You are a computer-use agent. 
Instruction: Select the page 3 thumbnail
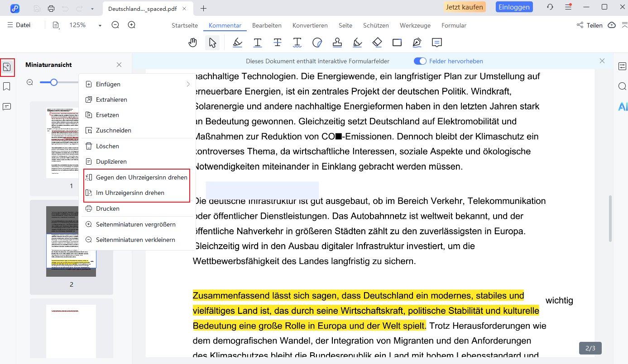click(x=71, y=330)
